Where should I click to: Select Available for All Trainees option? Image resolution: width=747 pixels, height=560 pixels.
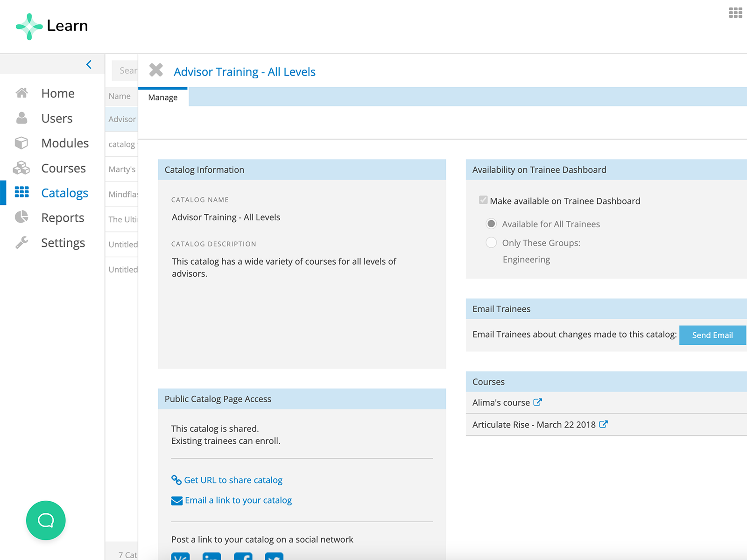(491, 224)
